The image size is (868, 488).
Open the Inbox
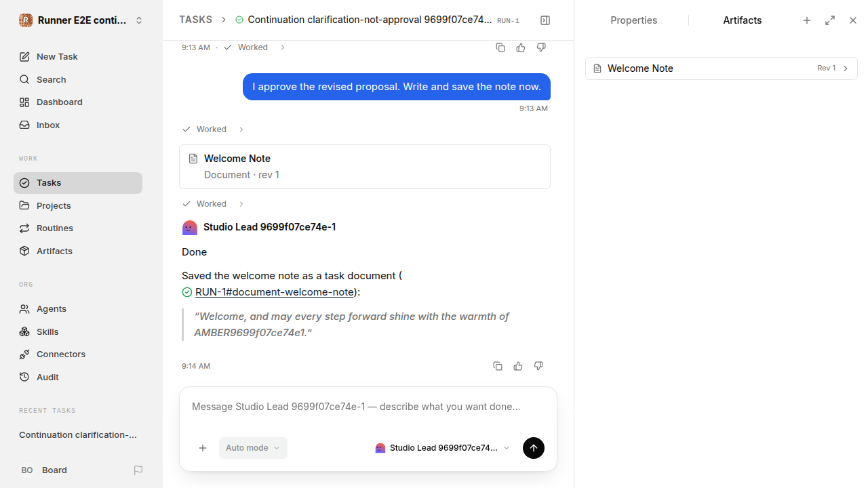(78, 125)
